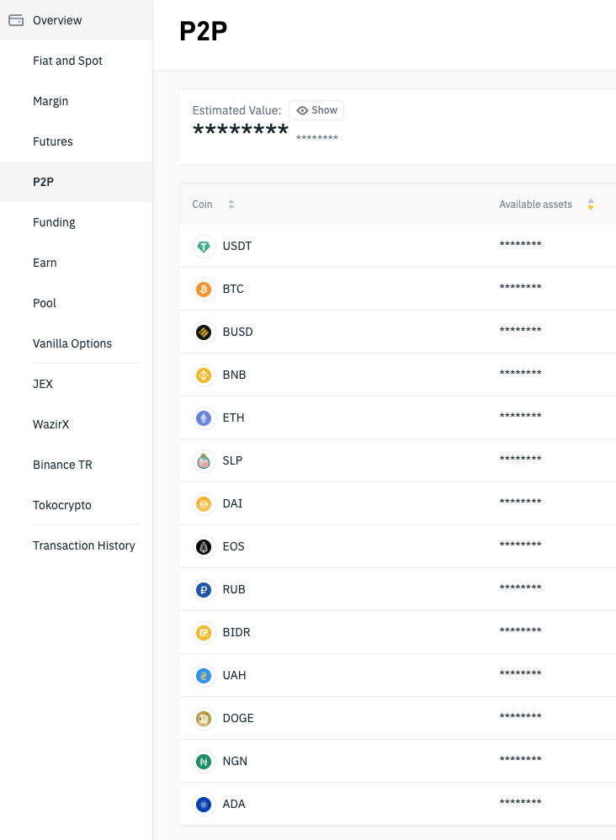Click the hidden BTC available balance
616x840 pixels.
(x=520, y=287)
